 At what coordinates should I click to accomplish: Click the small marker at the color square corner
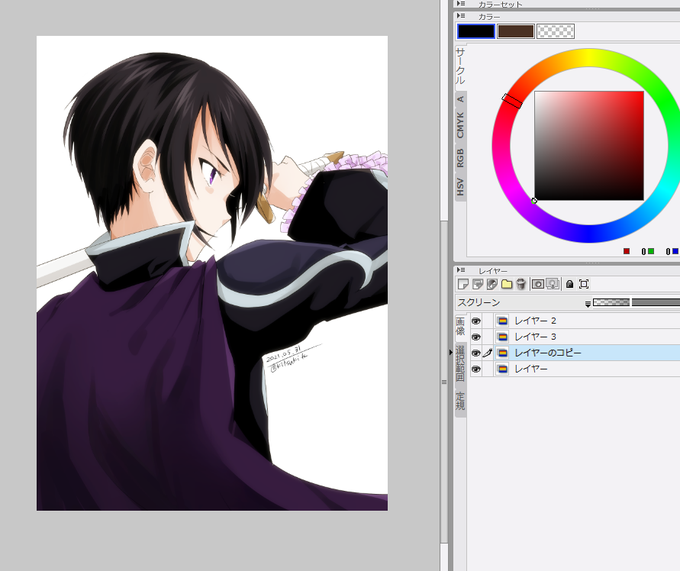click(x=534, y=201)
